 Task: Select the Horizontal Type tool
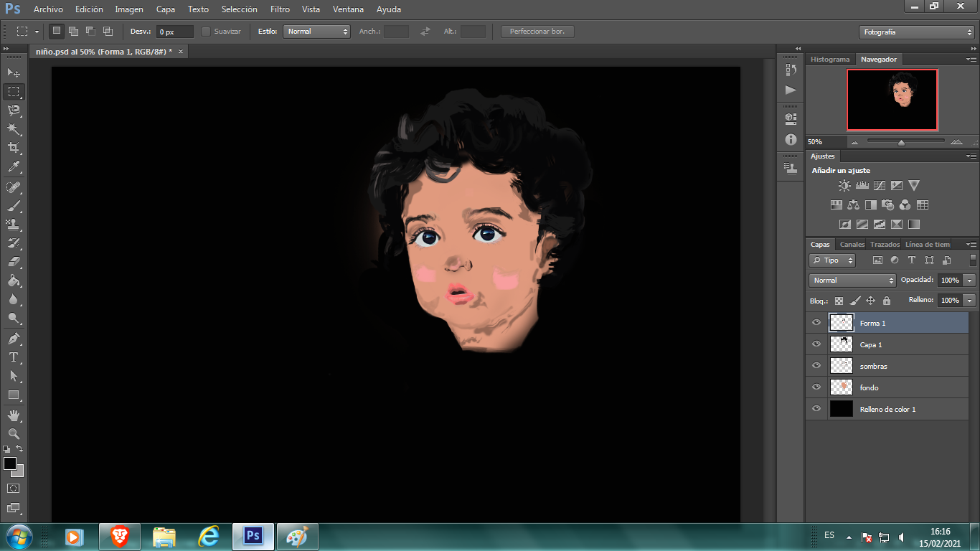[x=14, y=357]
